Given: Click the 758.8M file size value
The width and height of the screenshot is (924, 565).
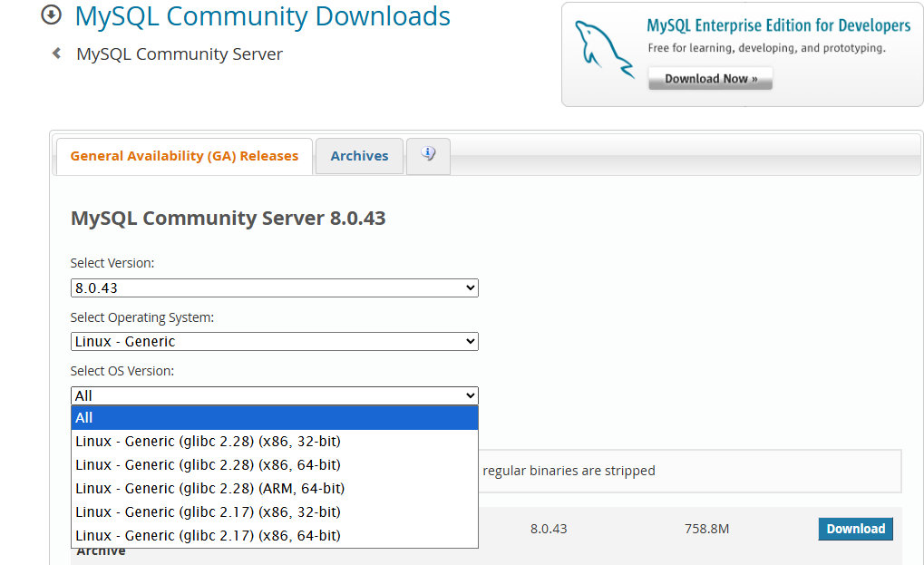Looking at the screenshot, I should pyautogui.click(x=706, y=529).
